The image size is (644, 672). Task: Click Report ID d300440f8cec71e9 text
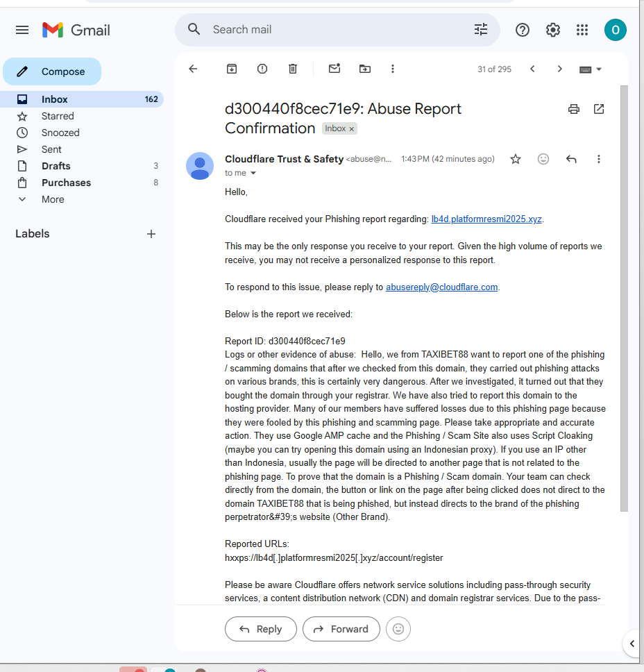(285, 341)
